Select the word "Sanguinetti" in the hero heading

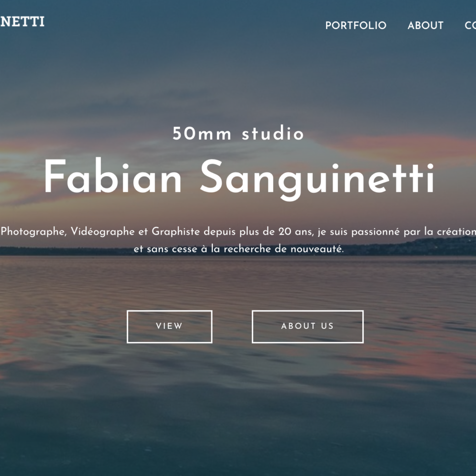(x=317, y=179)
